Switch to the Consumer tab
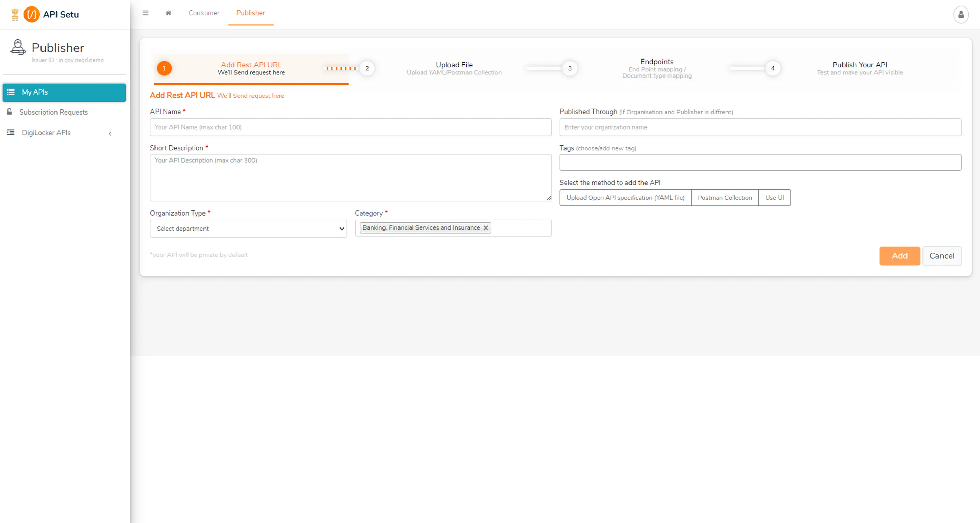This screenshot has width=980, height=523. (204, 13)
